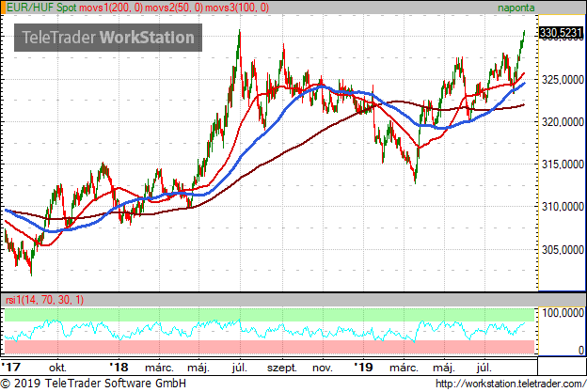Screen dimensions: 587x392
Task: Click the 325,0000 price axis label
Action: pos(563,80)
